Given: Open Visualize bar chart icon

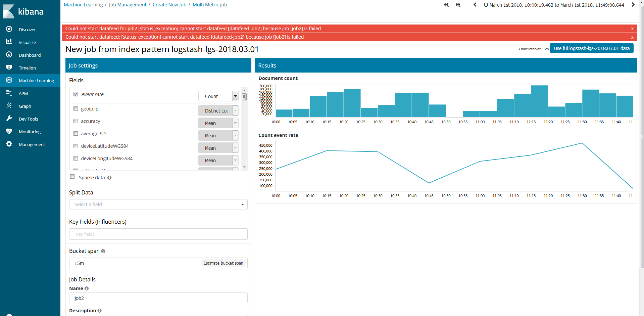Looking at the screenshot, I should coord(9,42).
